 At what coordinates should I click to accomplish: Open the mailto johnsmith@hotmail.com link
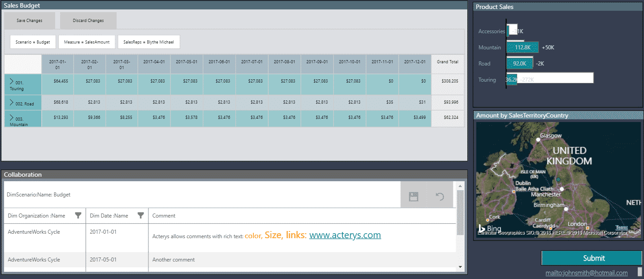587,273
